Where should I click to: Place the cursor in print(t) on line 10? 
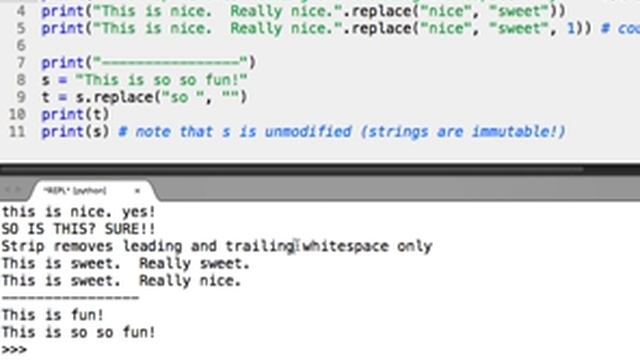click(x=75, y=114)
